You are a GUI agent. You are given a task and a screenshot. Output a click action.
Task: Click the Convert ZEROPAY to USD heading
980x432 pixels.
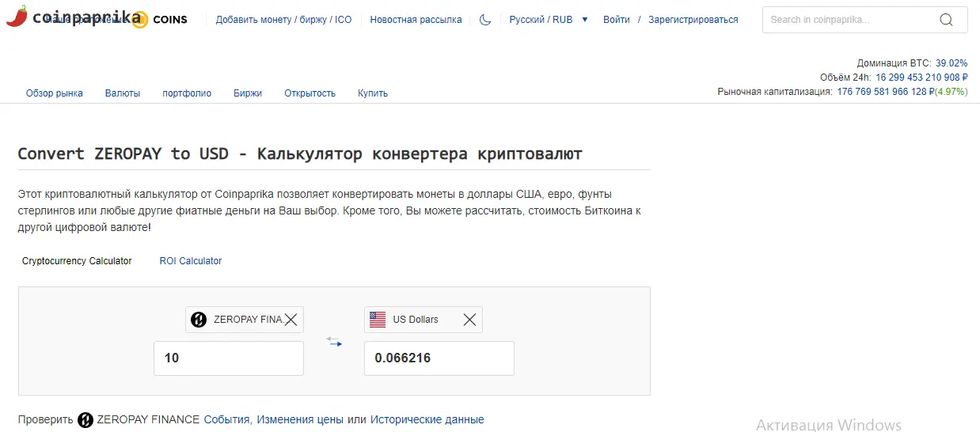(x=300, y=153)
